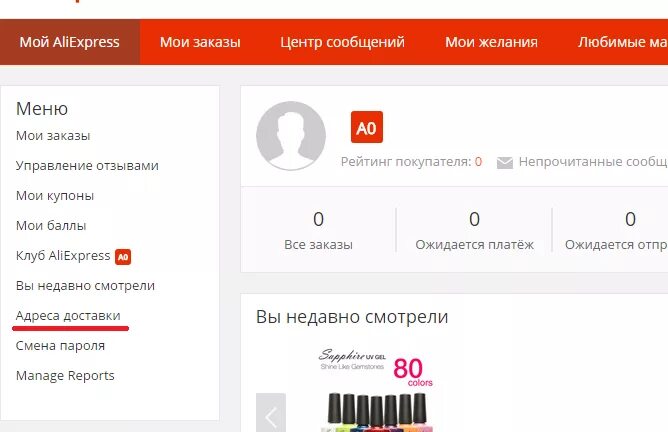Go to Смена пароля menu link
The height and width of the screenshot is (432, 668).
click(60, 346)
